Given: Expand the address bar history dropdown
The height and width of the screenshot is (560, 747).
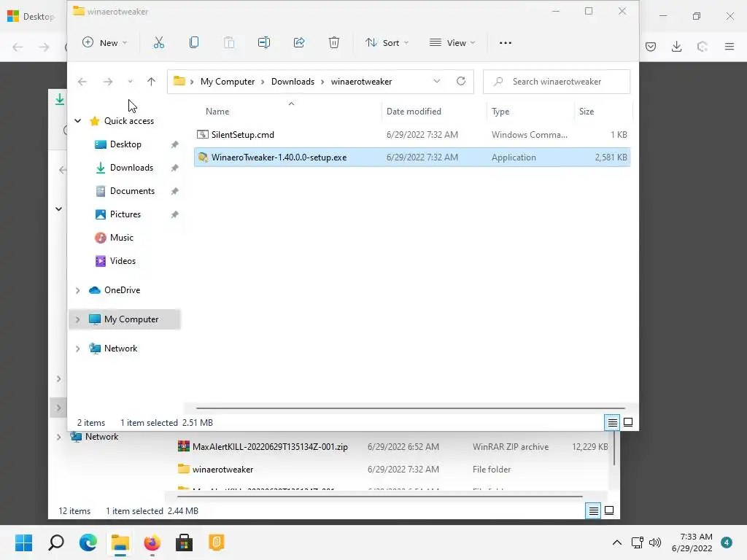Looking at the screenshot, I should [436, 82].
